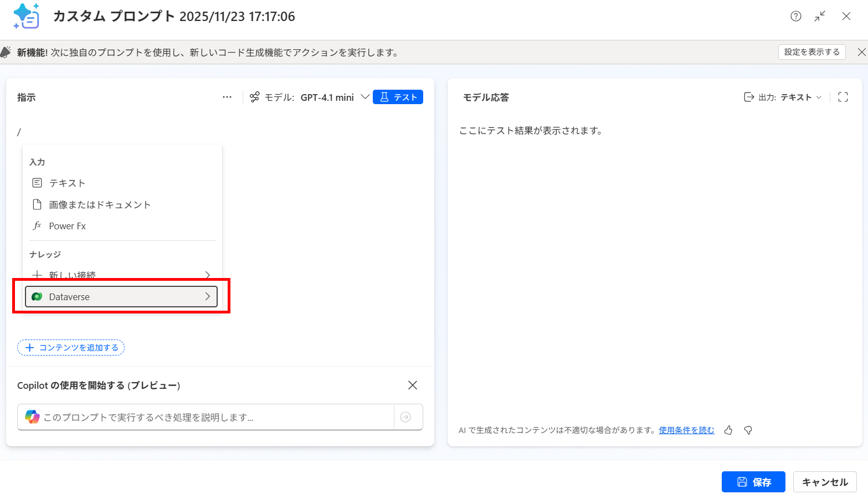Select the Image or document input option
The width and height of the screenshot is (868, 494).
[122, 204]
